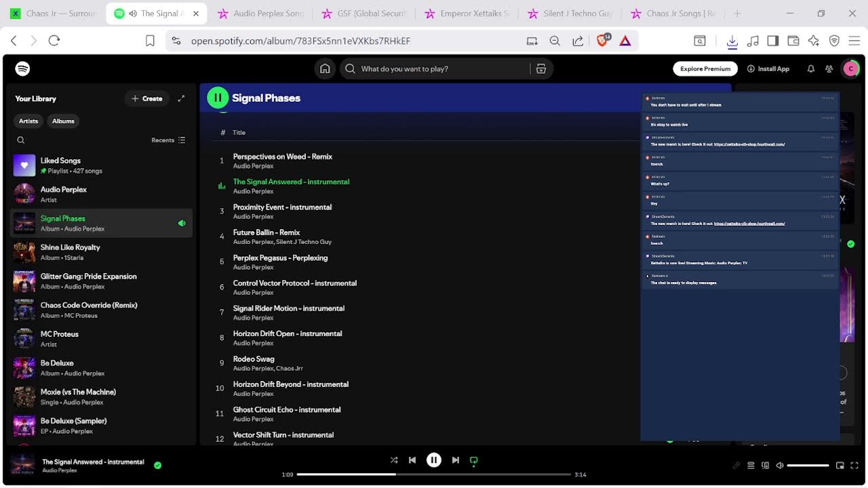Open Brave Shields icon
The height and width of the screenshot is (488, 868).
602,41
